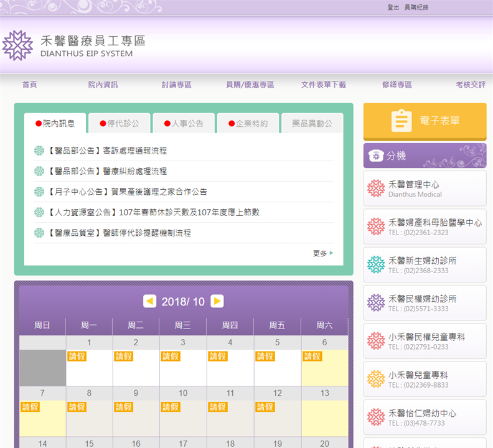The height and width of the screenshot is (448, 493).
Task: Switch to the 藥品異動公 tab
Action: tap(312, 123)
